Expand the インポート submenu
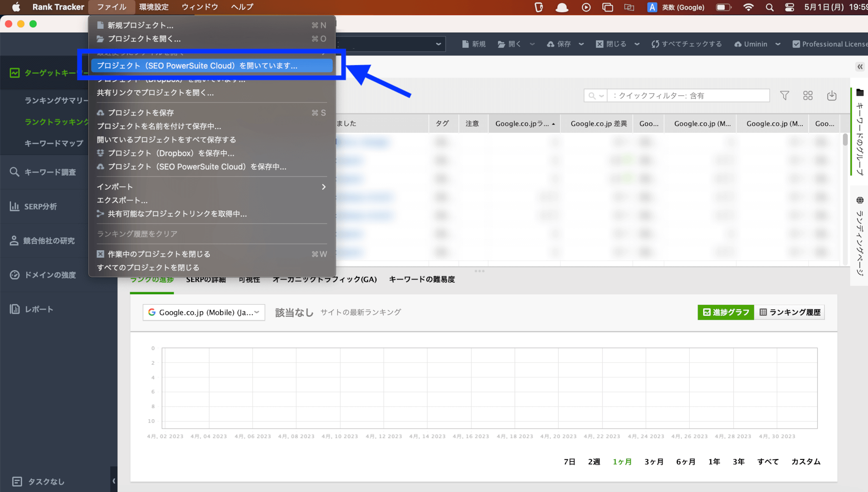 coord(211,187)
